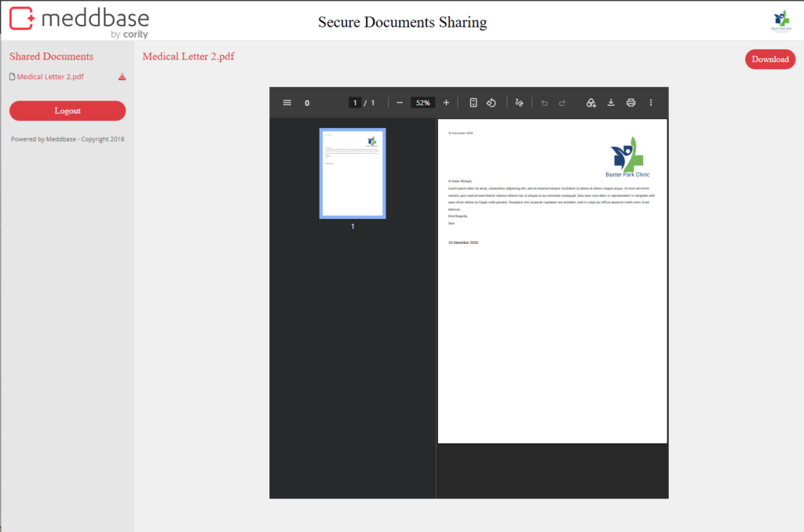Click the 52% zoom level field

coord(422,103)
